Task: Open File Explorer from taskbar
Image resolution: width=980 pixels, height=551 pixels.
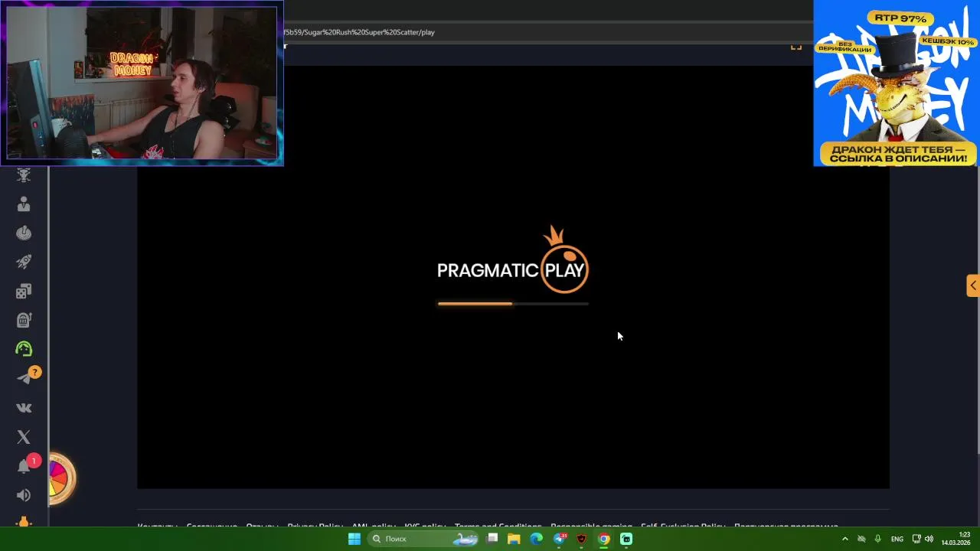Action: click(x=514, y=539)
